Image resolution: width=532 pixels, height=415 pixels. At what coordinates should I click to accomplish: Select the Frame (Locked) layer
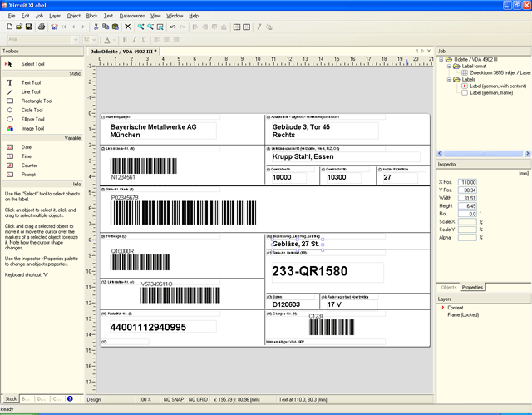pyautogui.click(x=463, y=315)
